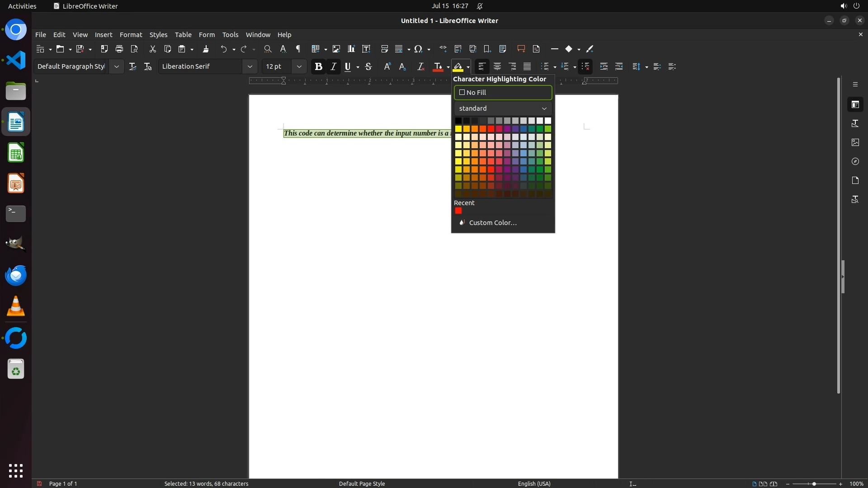Toggle Italic formatting off
Image resolution: width=868 pixels, height=488 pixels.
coord(333,66)
